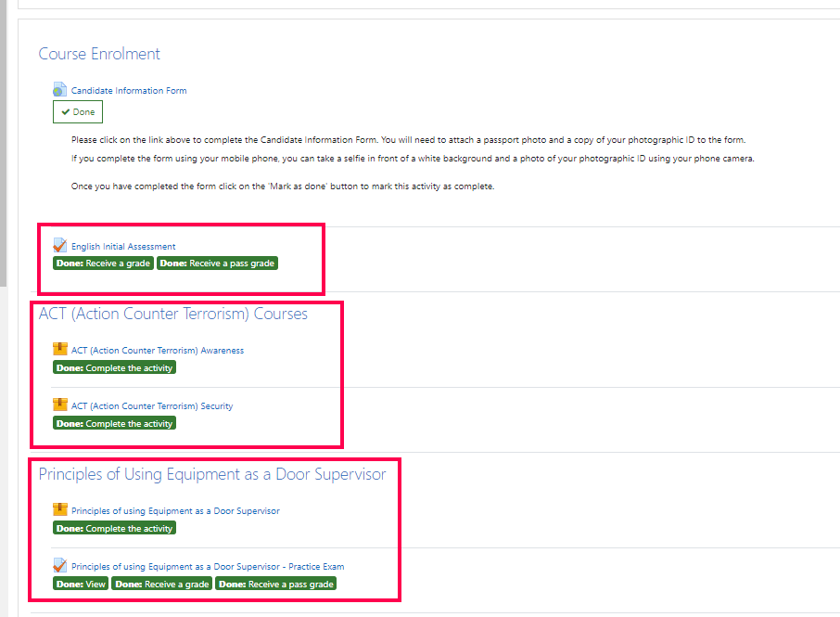Open the English Initial Assessment link
Screen dimensions: 840x617
123,247
